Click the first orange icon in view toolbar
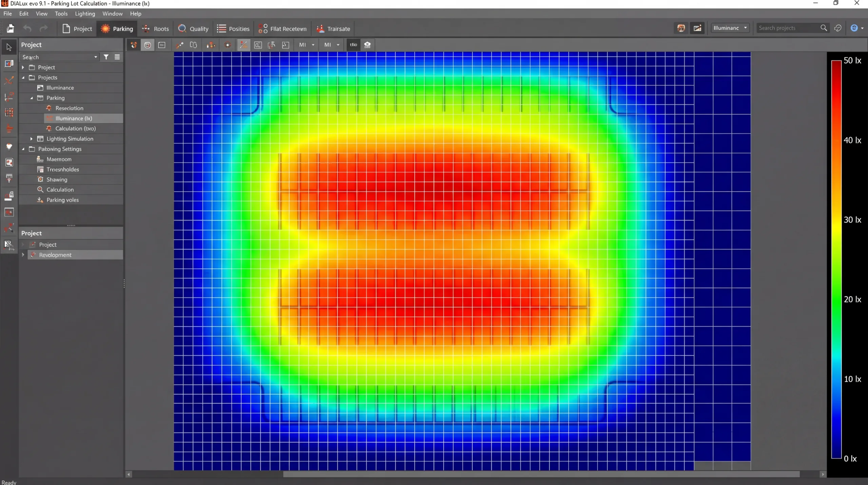 134,45
